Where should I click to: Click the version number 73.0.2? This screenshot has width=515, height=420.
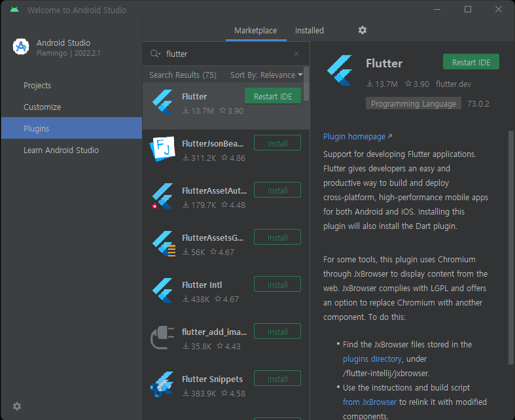click(478, 104)
